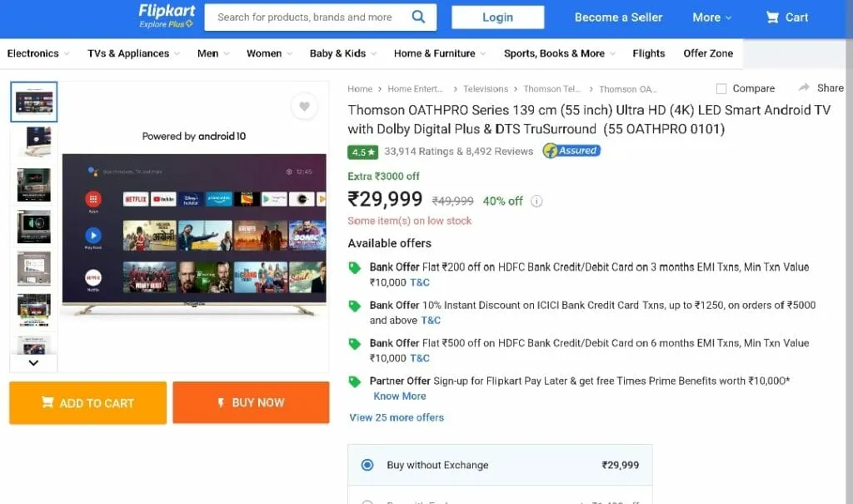Click the Thomson OA.. breadcrumb
The image size is (853, 504).
[628, 88]
